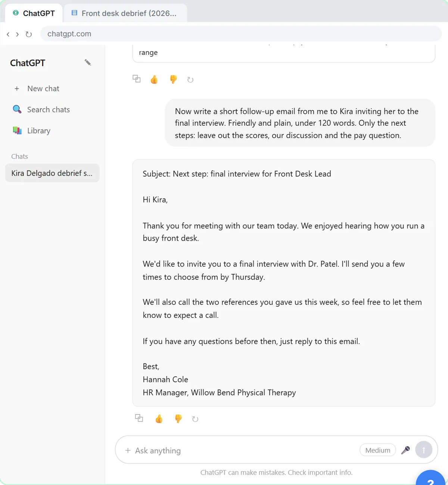Image resolution: width=448 pixels, height=485 pixels.
Task: Click the Dr. Patel final interview paragraph
Action: (274, 270)
